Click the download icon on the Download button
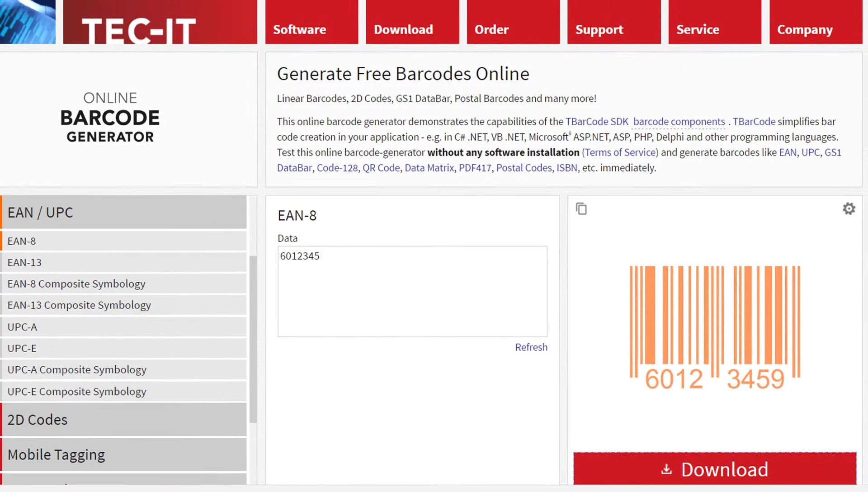This screenshot has height=492, width=868. [665, 469]
